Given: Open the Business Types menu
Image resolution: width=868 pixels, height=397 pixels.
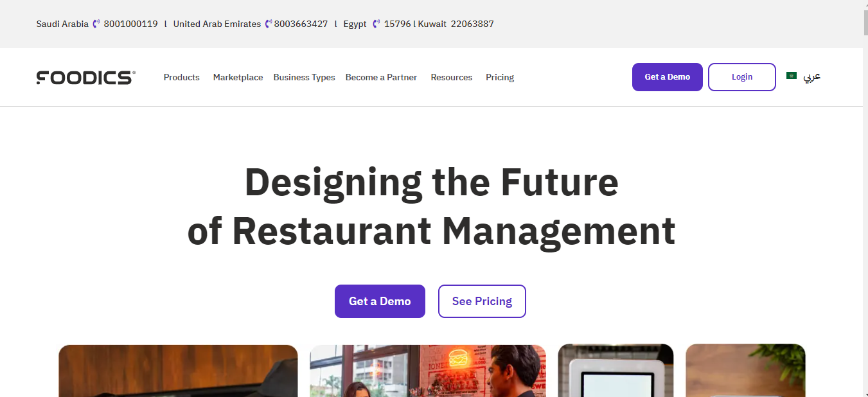Looking at the screenshot, I should pyautogui.click(x=305, y=77).
